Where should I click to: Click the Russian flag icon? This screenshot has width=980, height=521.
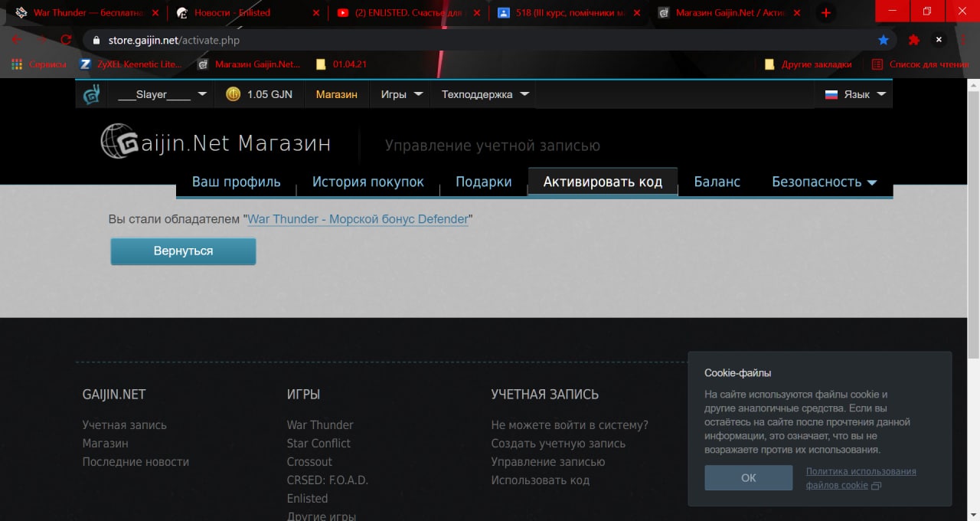point(831,95)
